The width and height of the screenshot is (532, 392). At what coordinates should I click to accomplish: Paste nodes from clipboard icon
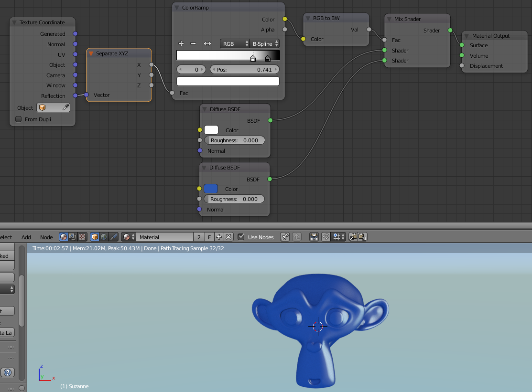coord(363,237)
